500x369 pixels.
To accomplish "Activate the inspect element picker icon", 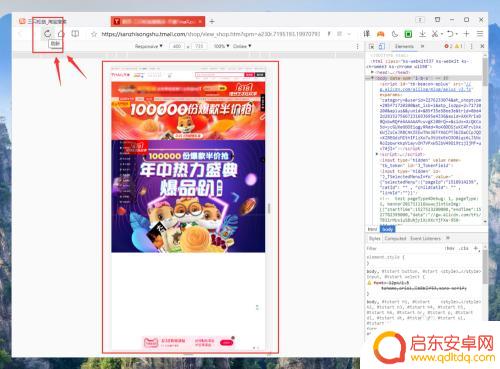I will 371,46.
